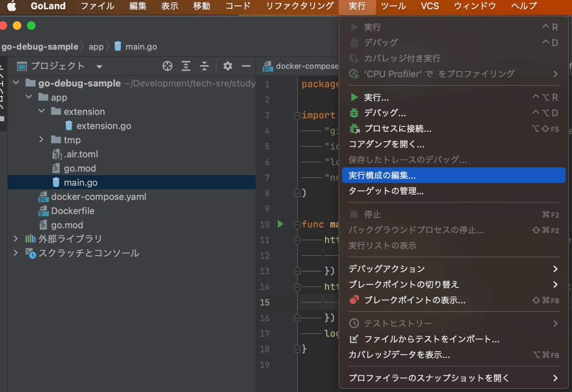Viewport: 572px width, 392px height.
Task: Choose ブレークポイントの表示... with red dot icon
Action: point(454,300)
